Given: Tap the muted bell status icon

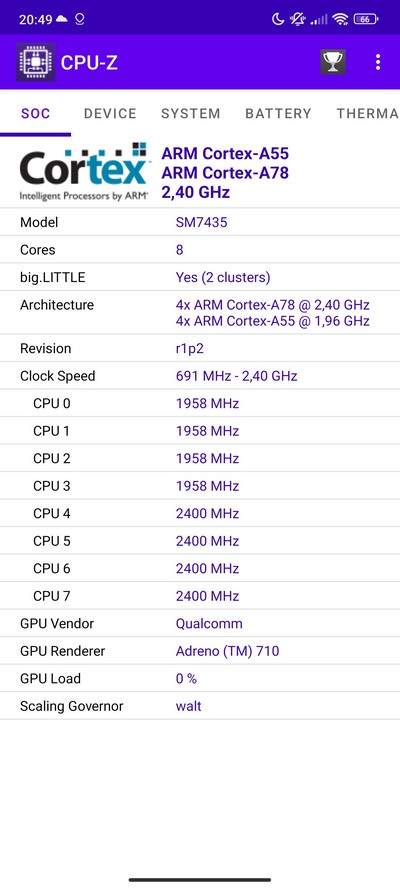Looking at the screenshot, I should 297,19.
